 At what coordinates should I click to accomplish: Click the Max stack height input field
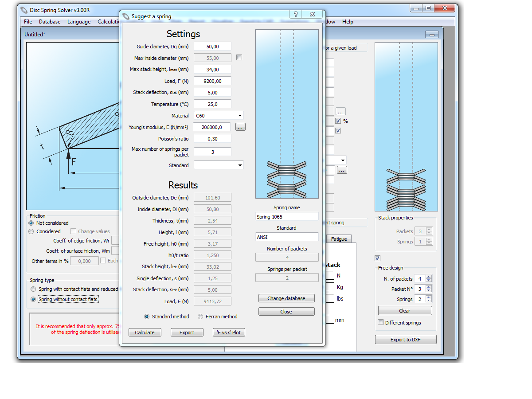click(x=212, y=70)
